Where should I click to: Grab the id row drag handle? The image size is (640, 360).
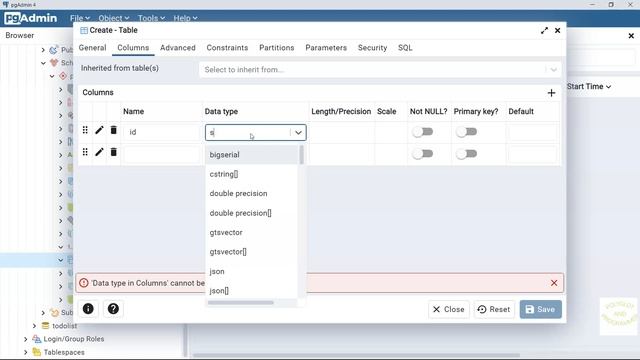[85, 130]
